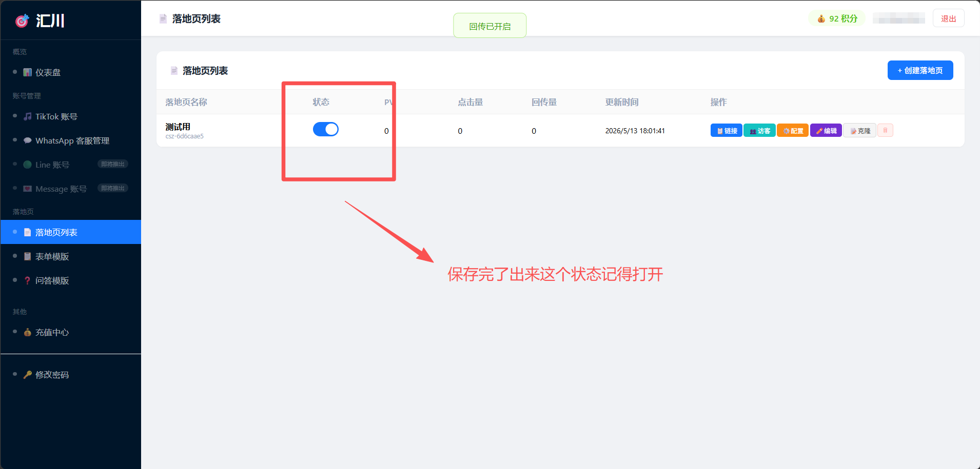The width and height of the screenshot is (980, 469).
Task: Click the clipboard icon beside 表单模版
Action: pyautogui.click(x=28, y=256)
